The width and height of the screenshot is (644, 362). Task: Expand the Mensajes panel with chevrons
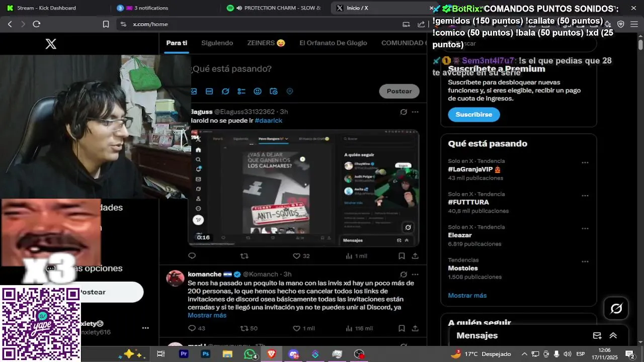tap(613, 336)
